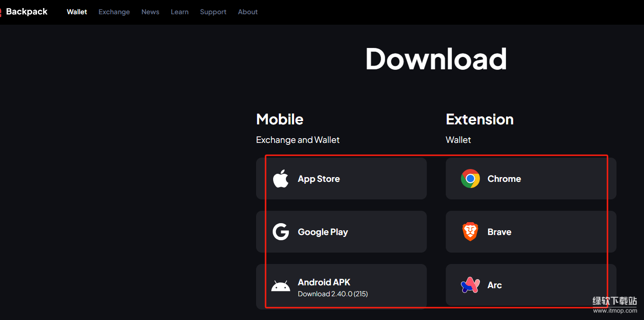The image size is (644, 320).
Task: Choose the Google Play download label
Action: point(322,232)
